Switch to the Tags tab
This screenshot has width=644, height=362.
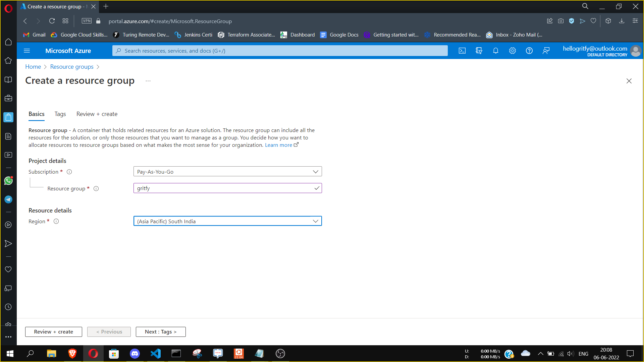coord(60,114)
